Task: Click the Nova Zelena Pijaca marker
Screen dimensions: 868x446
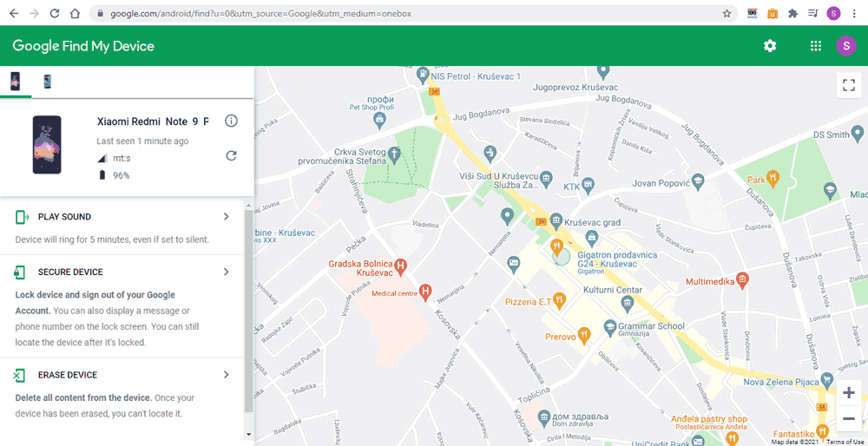Action: (x=827, y=379)
